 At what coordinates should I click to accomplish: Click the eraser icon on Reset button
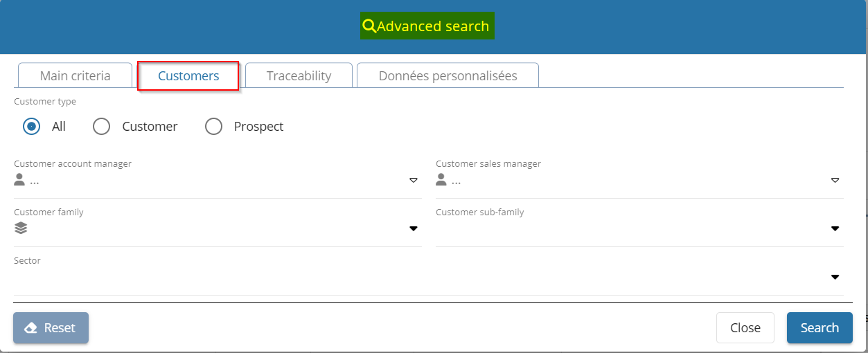(x=30, y=328)
